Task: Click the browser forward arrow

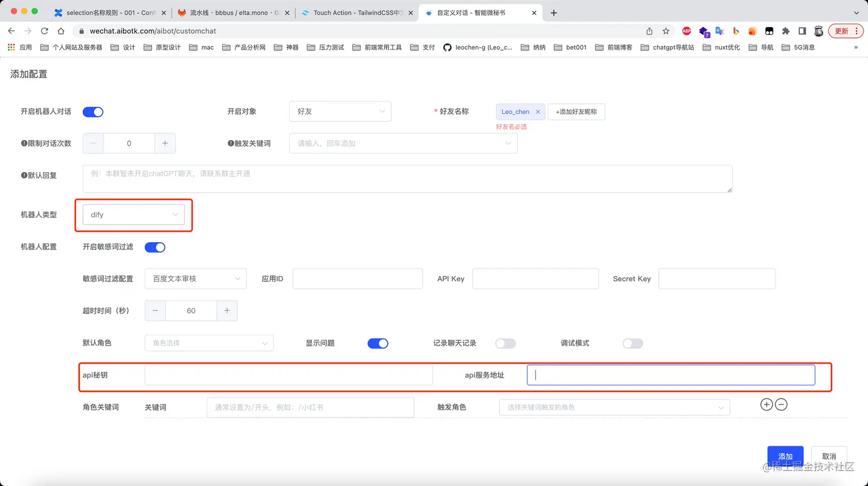Action: click(x=28, y=31)
